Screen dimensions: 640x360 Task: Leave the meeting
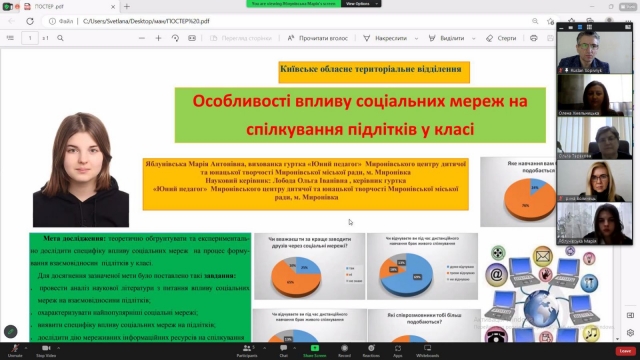625,351
